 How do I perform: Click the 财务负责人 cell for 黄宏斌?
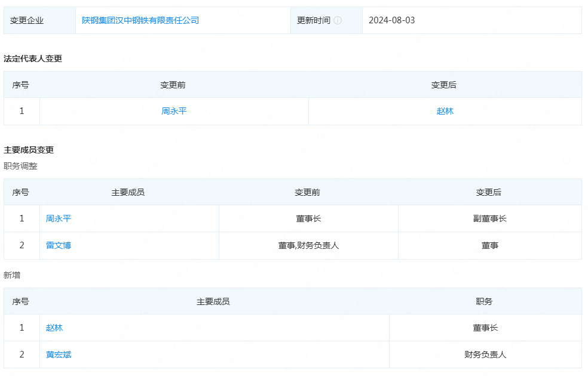point(485,355)
